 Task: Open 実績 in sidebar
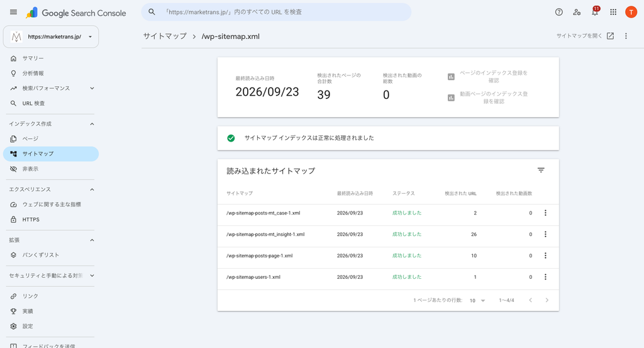51,311
